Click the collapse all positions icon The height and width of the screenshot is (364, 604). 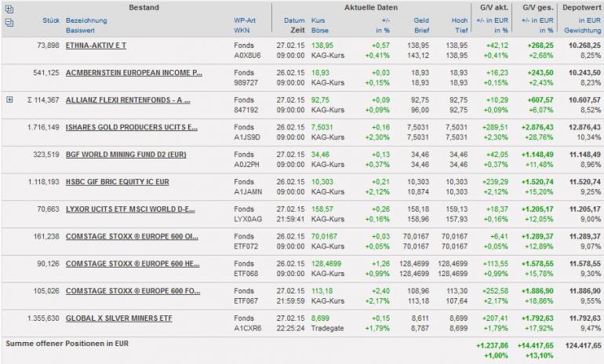click(x=9, y=22)
